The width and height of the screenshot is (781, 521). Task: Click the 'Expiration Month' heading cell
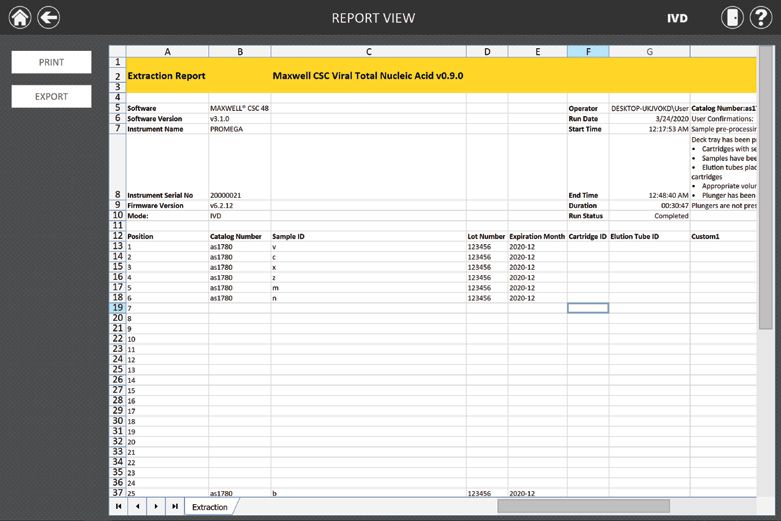[537, 237]
